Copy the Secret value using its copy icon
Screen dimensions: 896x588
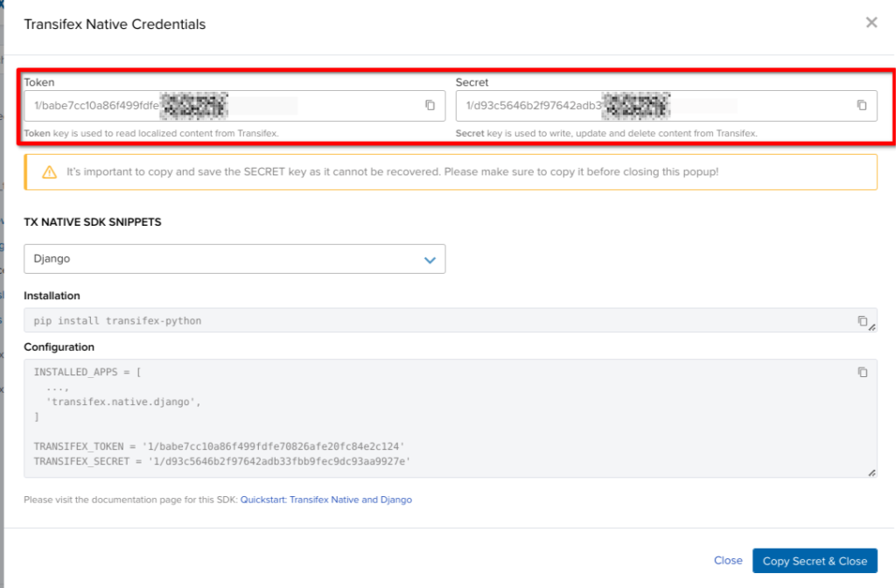point(862,105)
